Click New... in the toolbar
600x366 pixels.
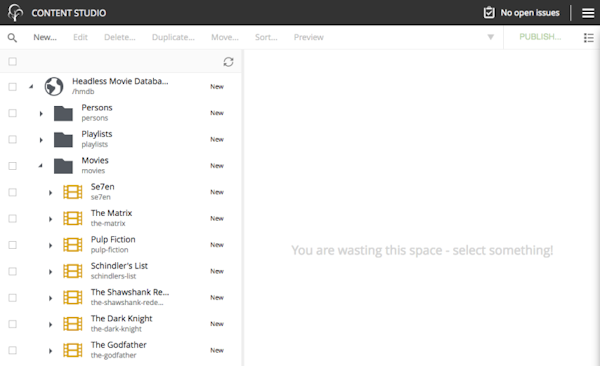click(x=45, y=37)
